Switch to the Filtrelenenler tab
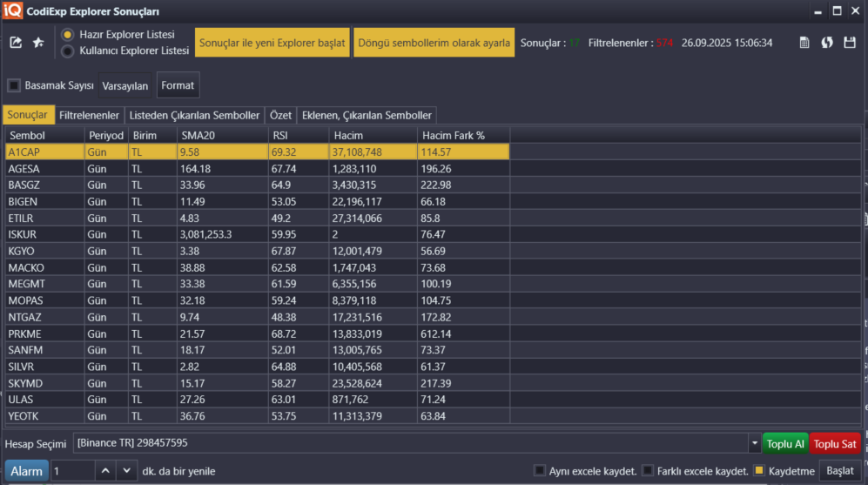Image resolution: width=868 pixels, height=485 pixels. click(89, 115)
